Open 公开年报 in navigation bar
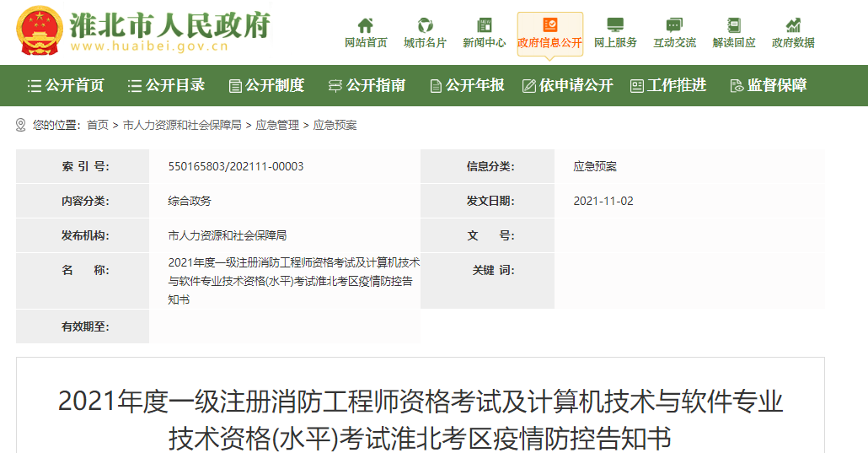 (x=467, y=85)
